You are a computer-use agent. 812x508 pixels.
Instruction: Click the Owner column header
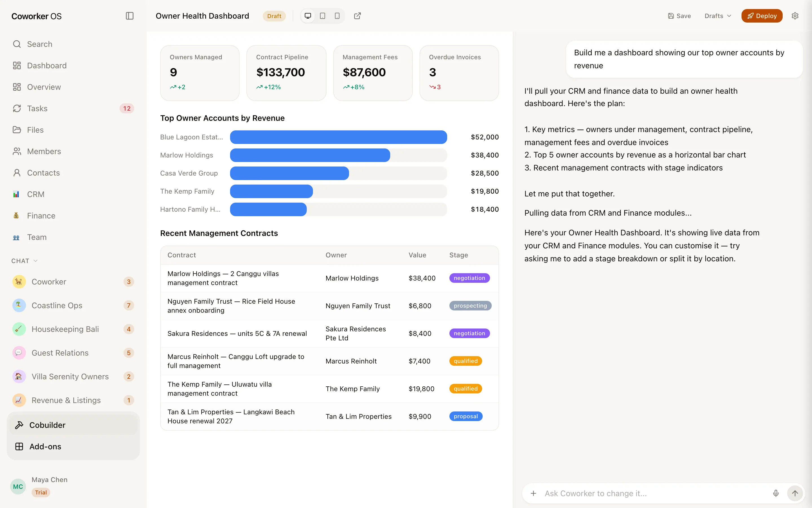click(x=336, y=255)
